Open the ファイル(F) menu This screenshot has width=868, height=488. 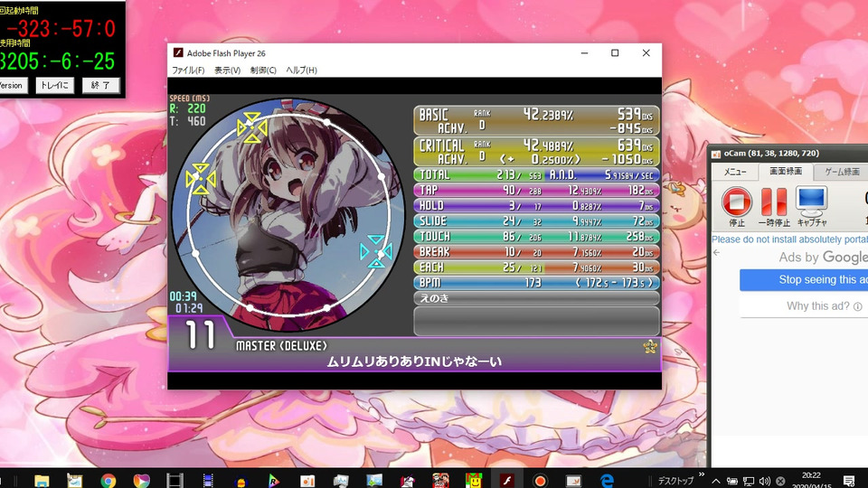click(x=188, y=70)
